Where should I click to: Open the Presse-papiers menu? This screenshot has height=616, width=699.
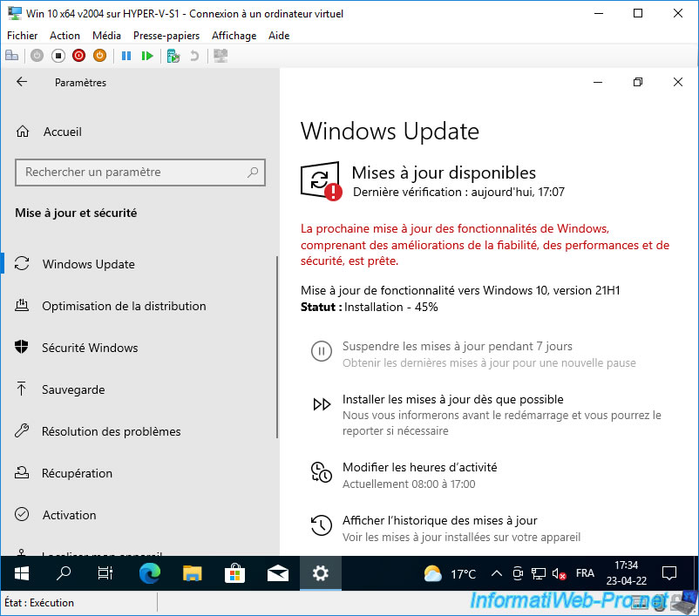coord(166,36)
